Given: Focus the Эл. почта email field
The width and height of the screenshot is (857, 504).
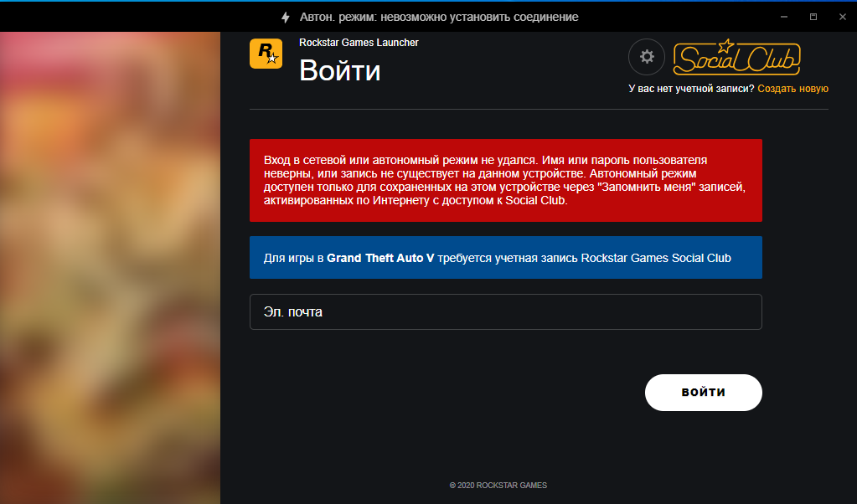Looking at the screenshot, I should pos(505,311).
